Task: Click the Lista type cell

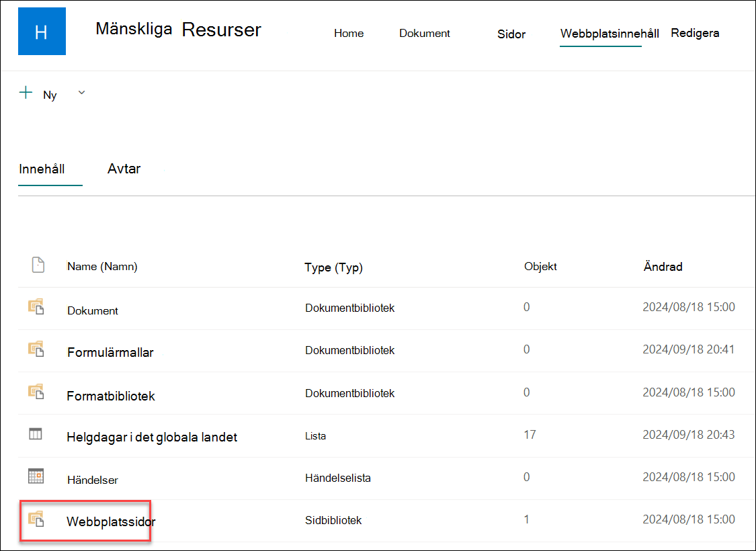Action: pos(315,436)
